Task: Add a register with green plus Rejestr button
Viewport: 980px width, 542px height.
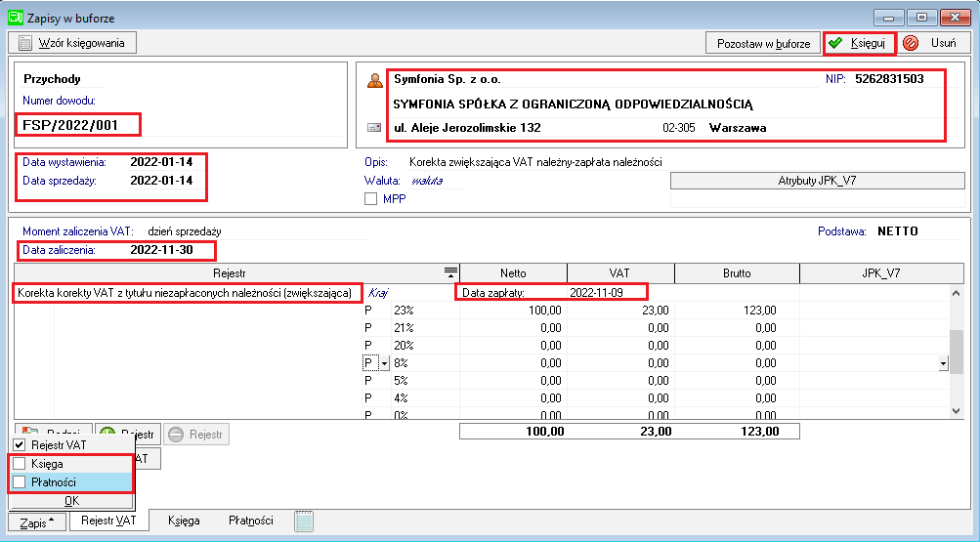Action: tap(127, 434)
